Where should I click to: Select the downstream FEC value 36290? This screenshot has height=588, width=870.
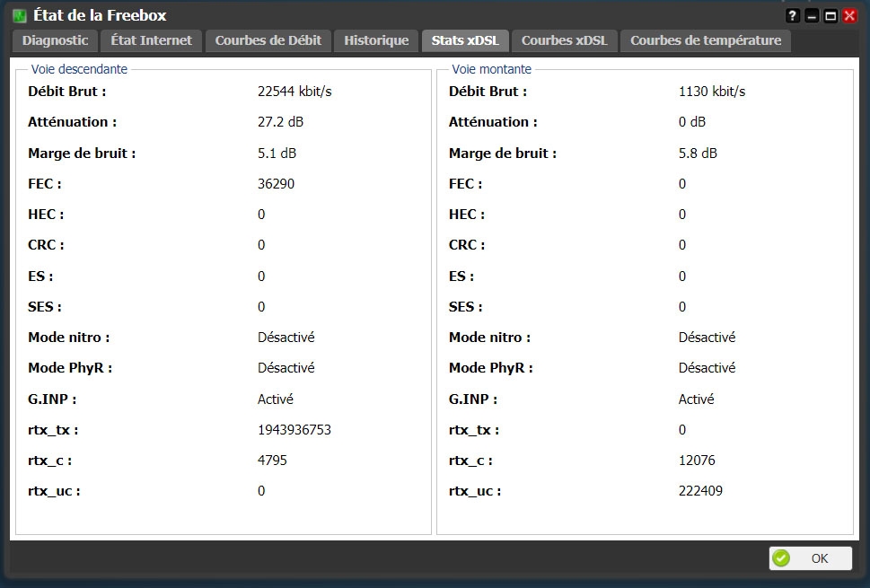click(x=276, y=184)
